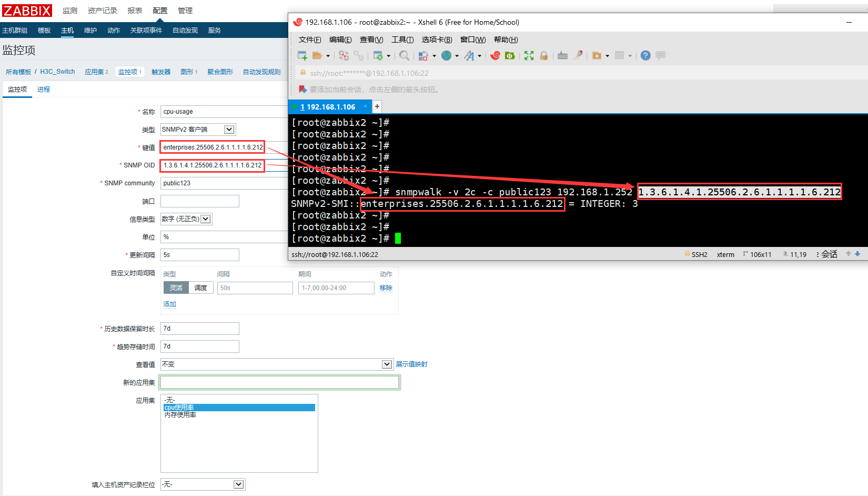Click the status bar down arrow in Xshell
868x496 pixels.
click(x=857, y=254)
